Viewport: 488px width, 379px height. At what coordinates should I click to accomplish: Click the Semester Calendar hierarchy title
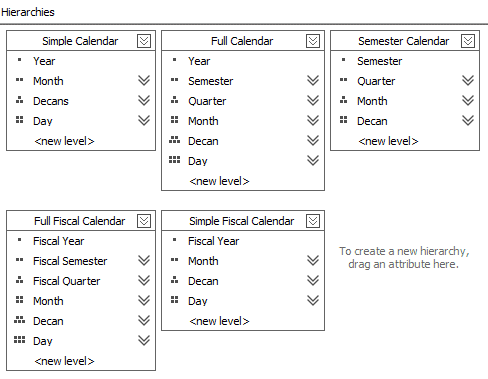click(403, 41)
